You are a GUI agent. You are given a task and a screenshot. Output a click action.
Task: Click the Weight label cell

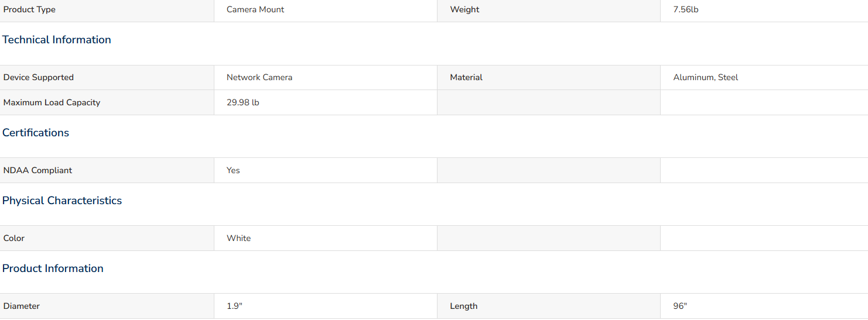pos(549,10)
